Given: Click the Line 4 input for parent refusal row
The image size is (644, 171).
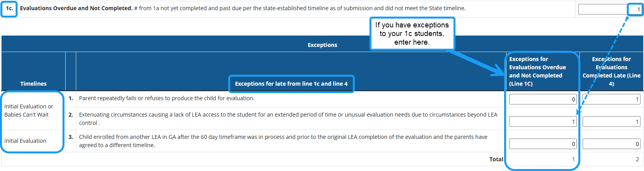Looking at the screenshot, I should coord(611,99).
